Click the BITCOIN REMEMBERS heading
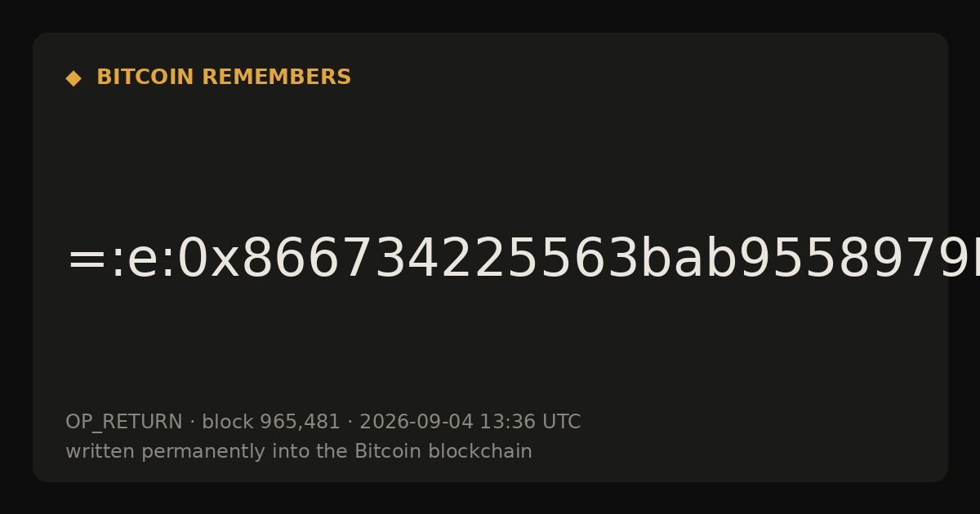This screenshot has height=514, width=980. tap(224, 78)
